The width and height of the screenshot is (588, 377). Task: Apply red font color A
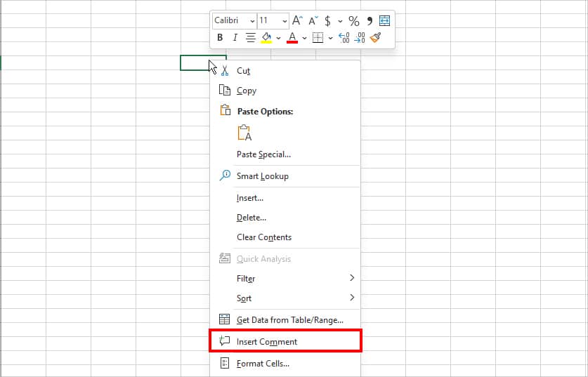292,37
